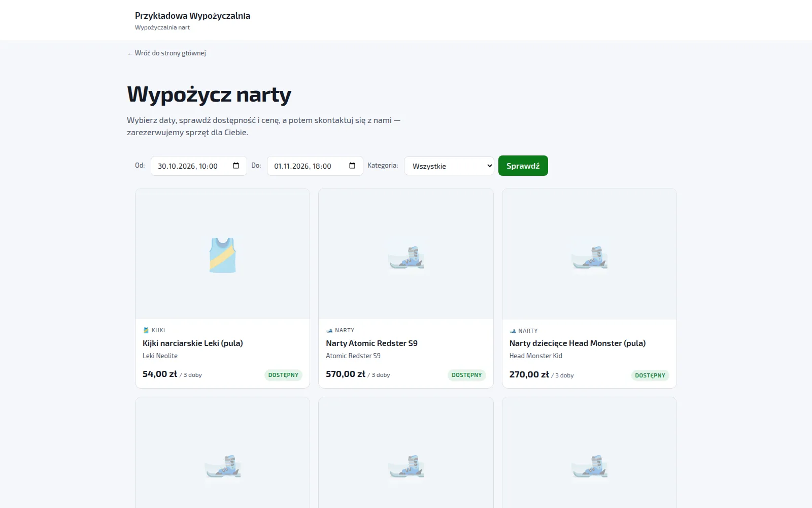This screenshot has width=812, height=508.
Task: Open calendar picker in the Od date field
Action: [236, 166]
